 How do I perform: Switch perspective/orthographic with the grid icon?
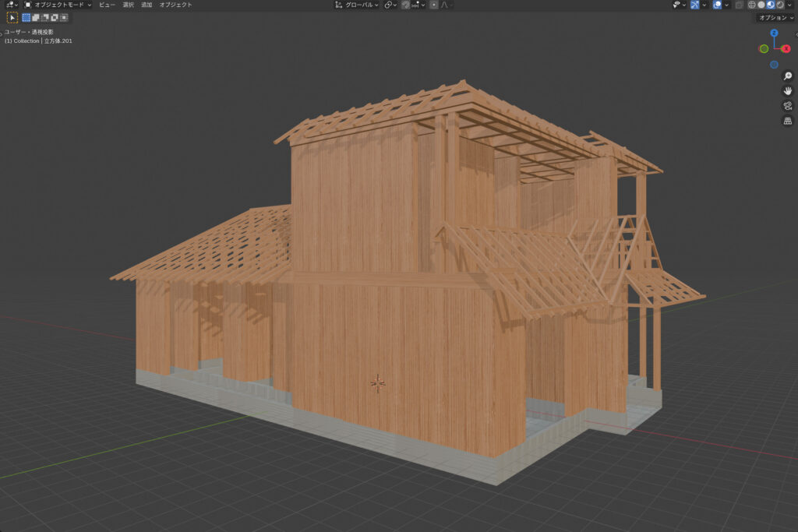coord(788,121)
